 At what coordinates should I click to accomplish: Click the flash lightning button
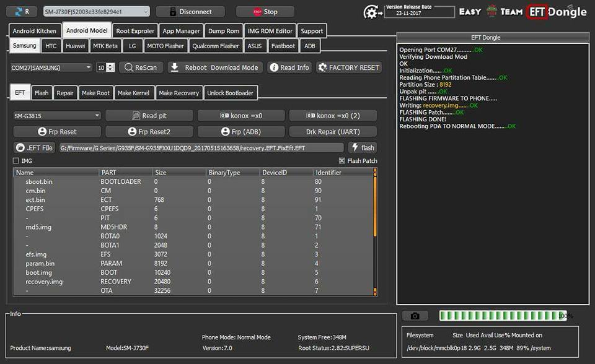(363, 147)
